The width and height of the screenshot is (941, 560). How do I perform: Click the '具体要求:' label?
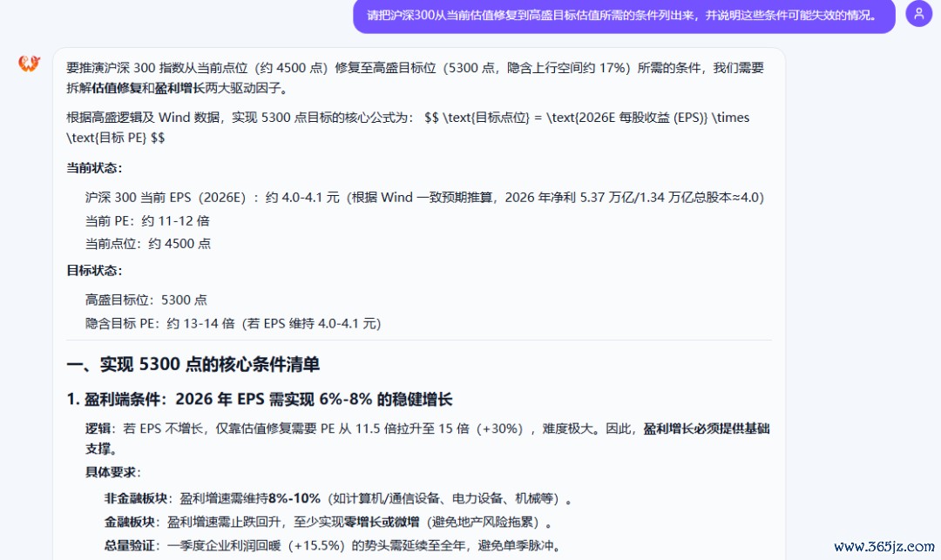pyautogui.click(x=112, y=472)
